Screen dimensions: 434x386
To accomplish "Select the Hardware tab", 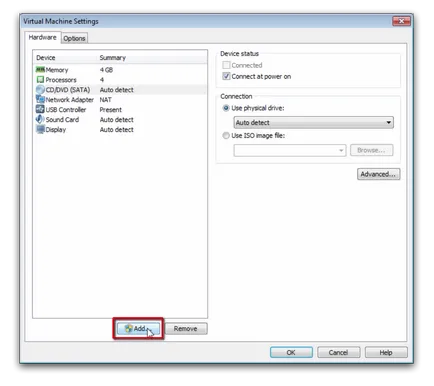I will (42, 37).
